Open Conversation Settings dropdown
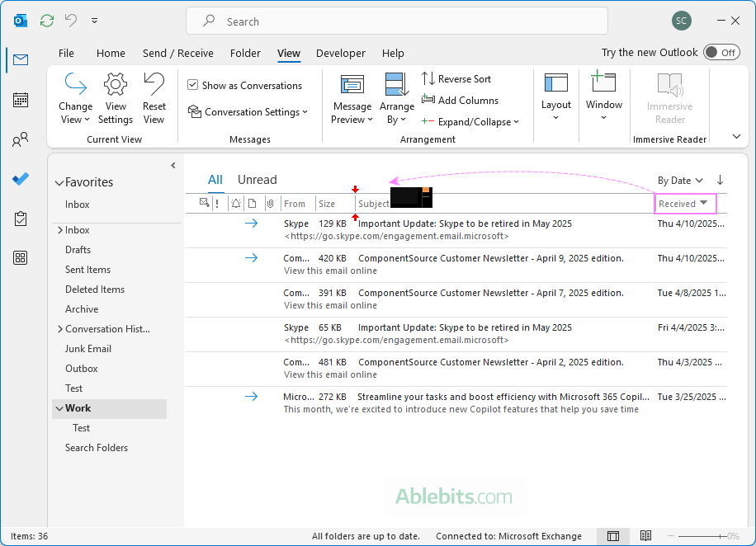756x546 pixels. point(248,112)
